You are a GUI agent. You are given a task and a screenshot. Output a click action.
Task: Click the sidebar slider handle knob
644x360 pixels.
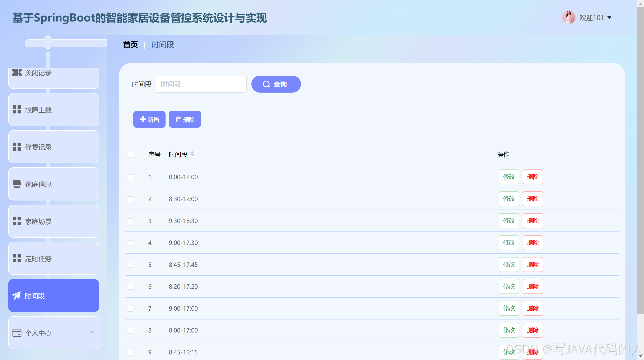[48, 43]
